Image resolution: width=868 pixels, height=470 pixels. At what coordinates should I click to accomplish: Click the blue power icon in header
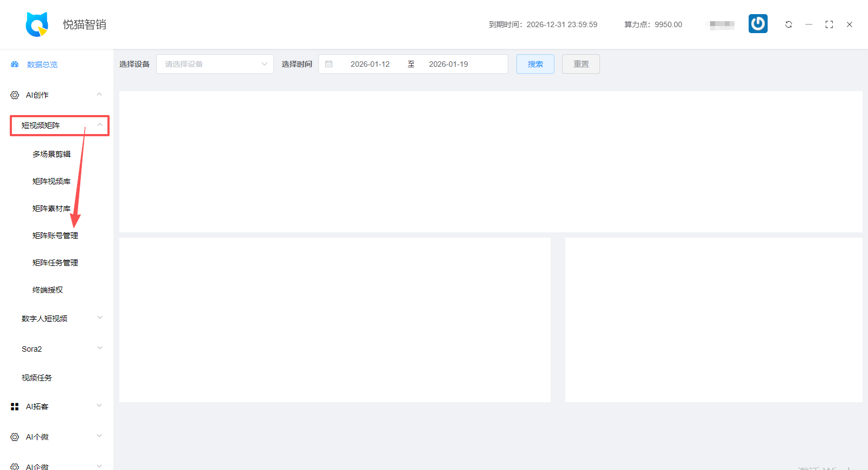pos(758,24)
